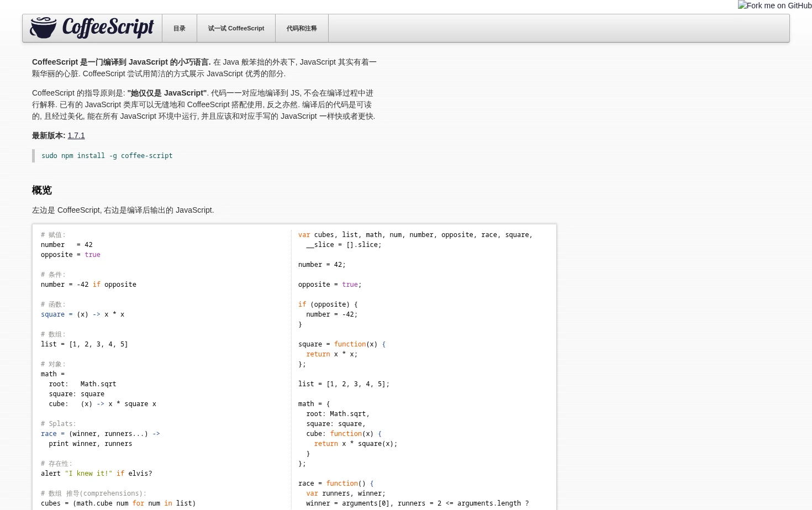Select the line "race = (winner, runners...) ->"
This screenshot has height=510, width=812.
coord(101,434)
